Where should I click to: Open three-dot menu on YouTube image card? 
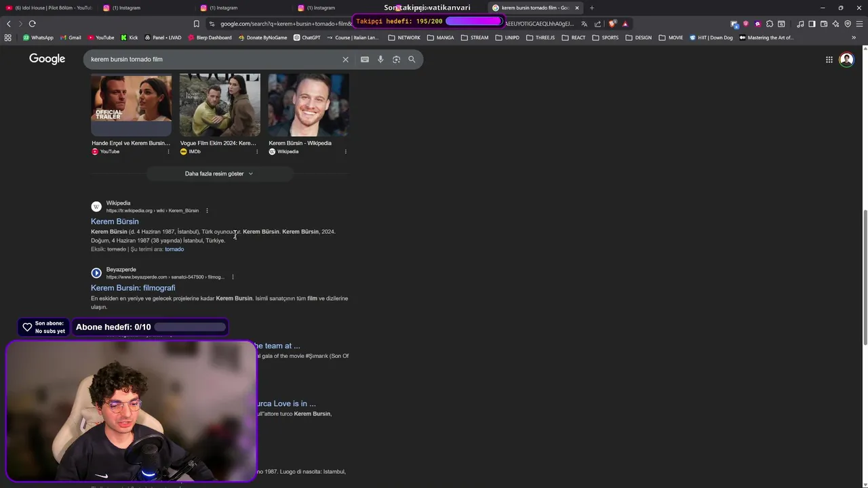click(x=168, y=152)
